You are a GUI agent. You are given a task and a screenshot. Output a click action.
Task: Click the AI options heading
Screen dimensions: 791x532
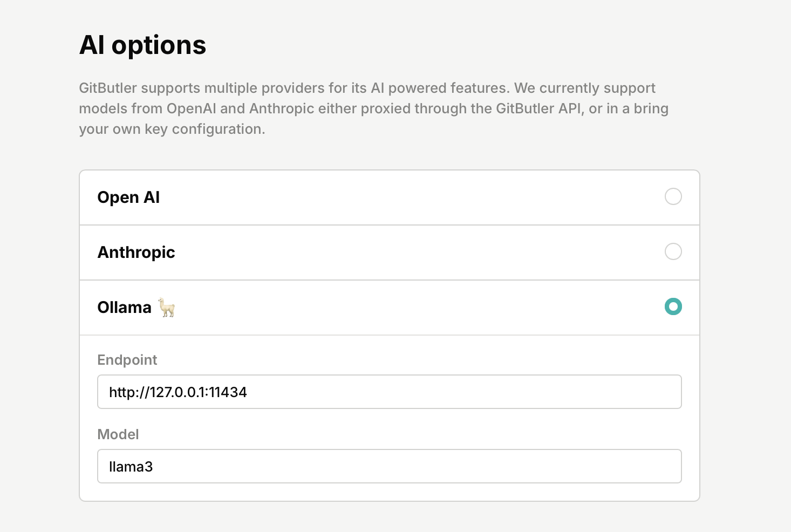[143, 45]
